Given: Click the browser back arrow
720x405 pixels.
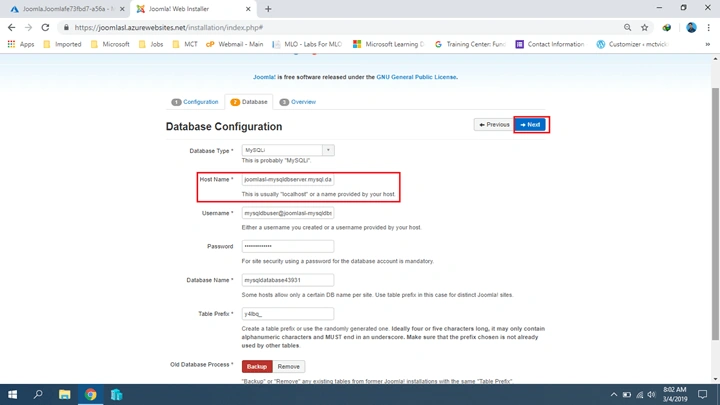Looking at the screenshot, I should click(x=11, y=28).
